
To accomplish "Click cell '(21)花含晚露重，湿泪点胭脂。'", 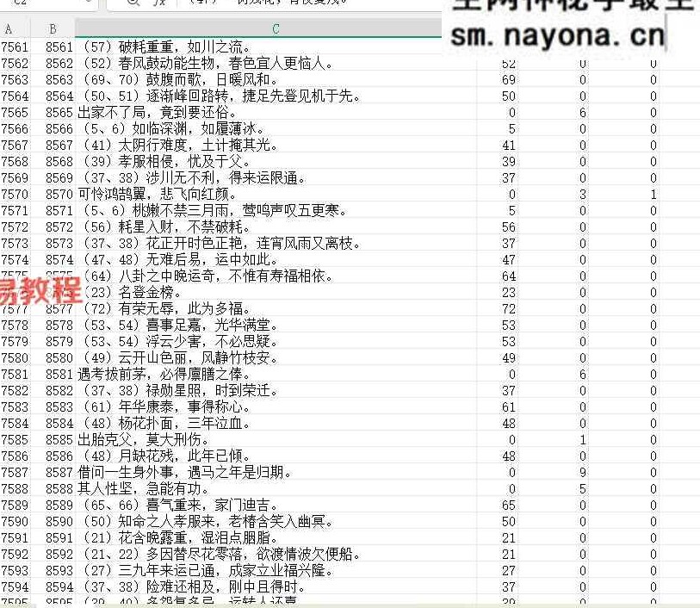I will click(276, 538).
